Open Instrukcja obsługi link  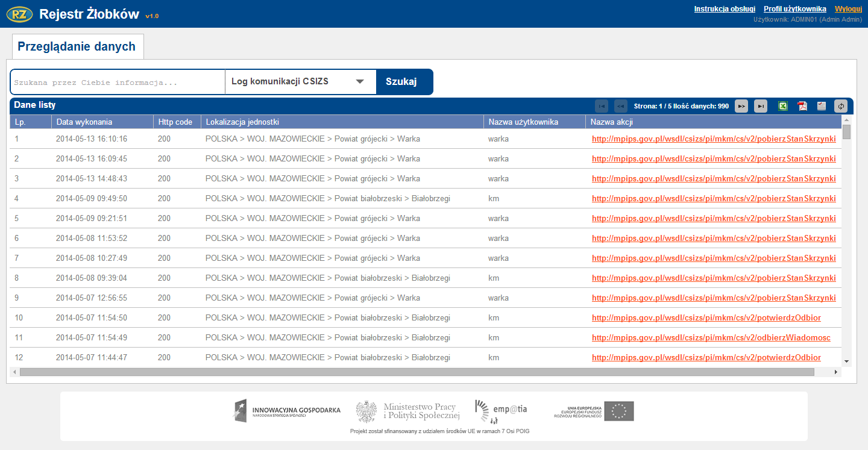coord(725,9)
